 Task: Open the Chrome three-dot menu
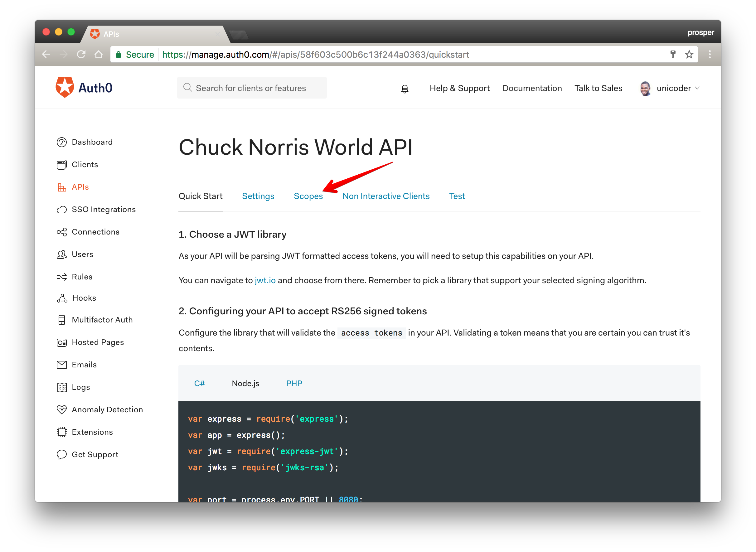tap(710, 54)
